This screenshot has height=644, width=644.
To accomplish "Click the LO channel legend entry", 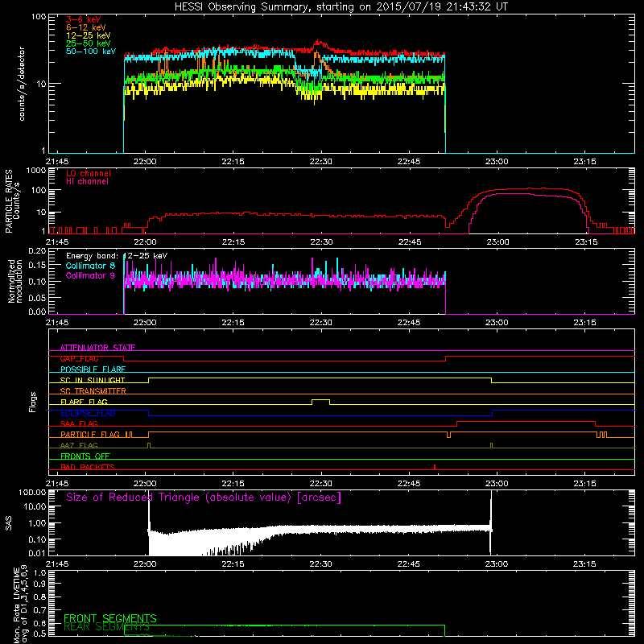I will point(89,173).
